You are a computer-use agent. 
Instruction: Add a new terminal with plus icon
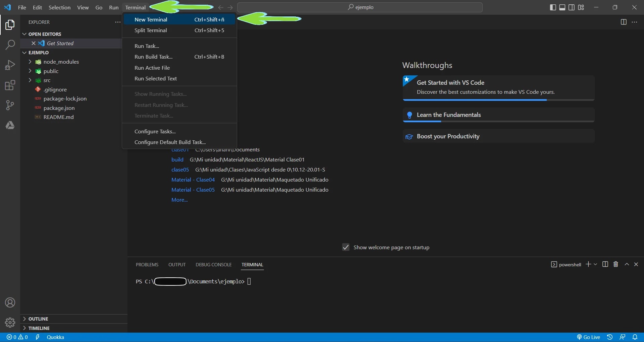click(x=588, y=264)
